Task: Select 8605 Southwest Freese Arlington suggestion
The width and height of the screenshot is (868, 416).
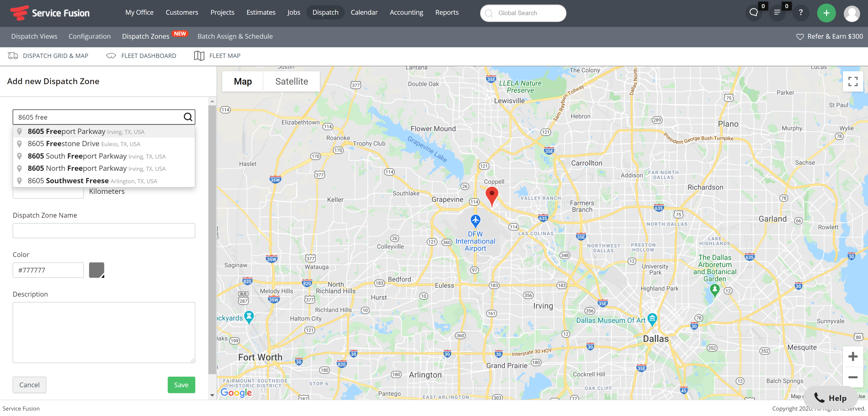Action: (104, 181)
